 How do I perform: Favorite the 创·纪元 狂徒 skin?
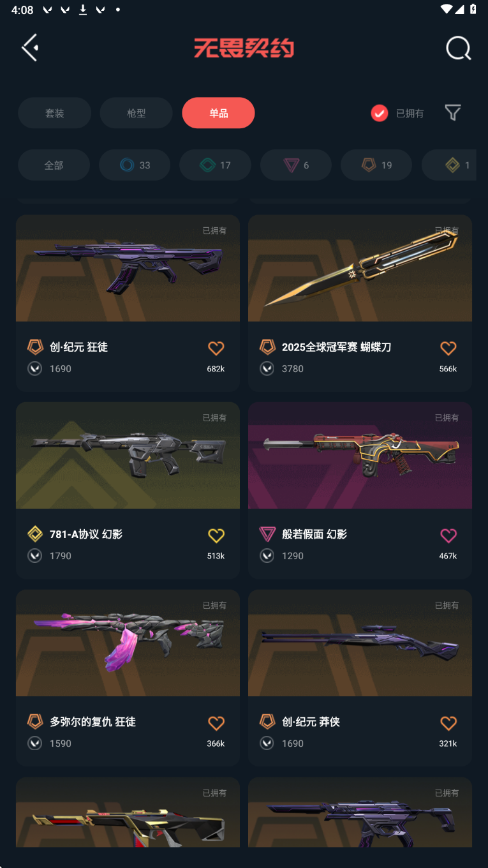216,348
